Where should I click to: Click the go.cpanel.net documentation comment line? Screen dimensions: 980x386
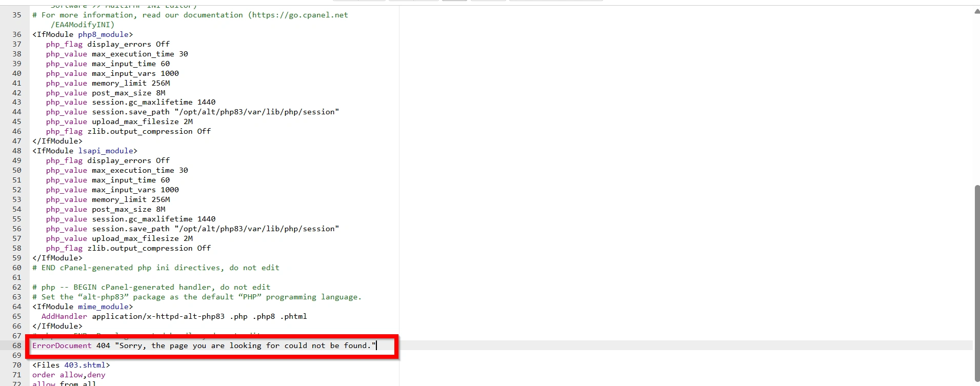190,15
